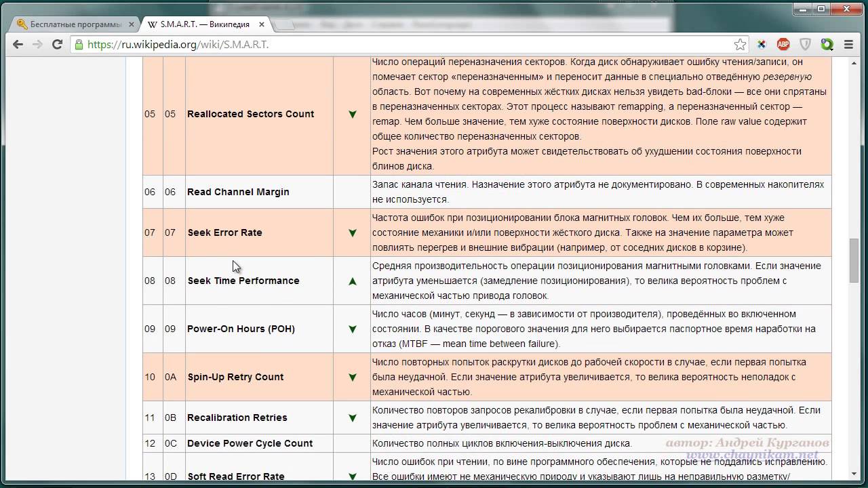This screenshot has height=488, width=868.
Task: Close the S.M.A.R.T. — Википедия tab
Action: [262, 24]
